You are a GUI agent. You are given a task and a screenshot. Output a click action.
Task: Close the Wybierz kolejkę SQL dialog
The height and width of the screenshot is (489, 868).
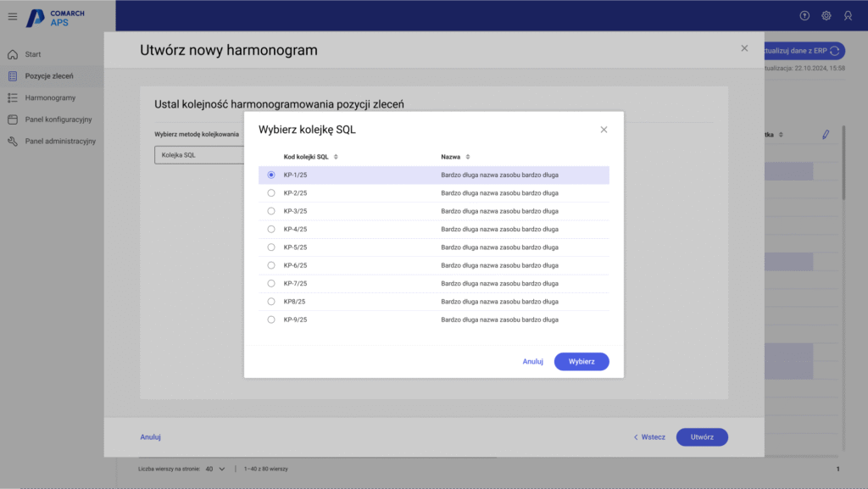tap(604, 130)
